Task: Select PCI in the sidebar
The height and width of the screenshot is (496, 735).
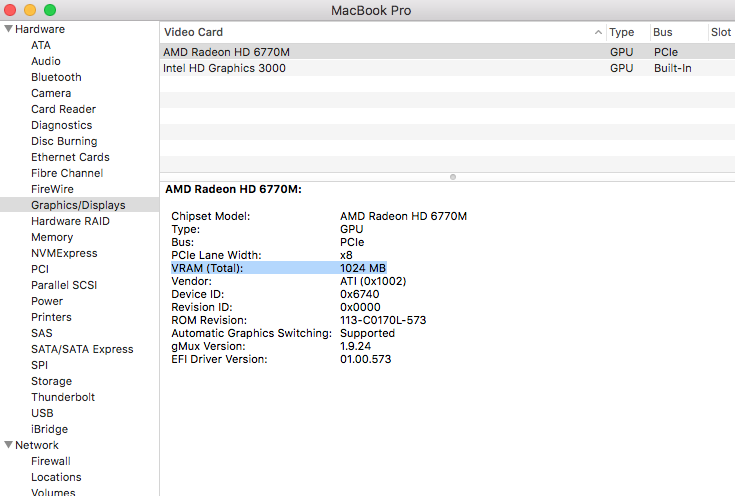Action: click(x=40, y=269)
